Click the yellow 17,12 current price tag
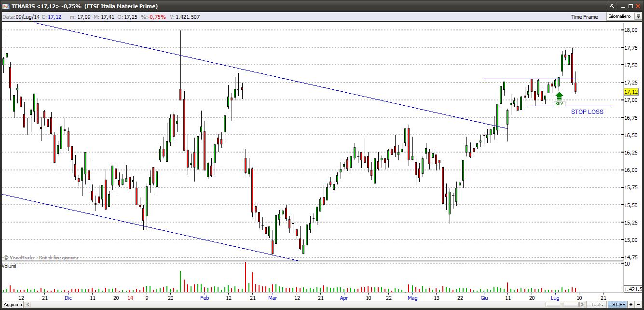This screenshot has width=644, height=310. [x=630, y=92]
